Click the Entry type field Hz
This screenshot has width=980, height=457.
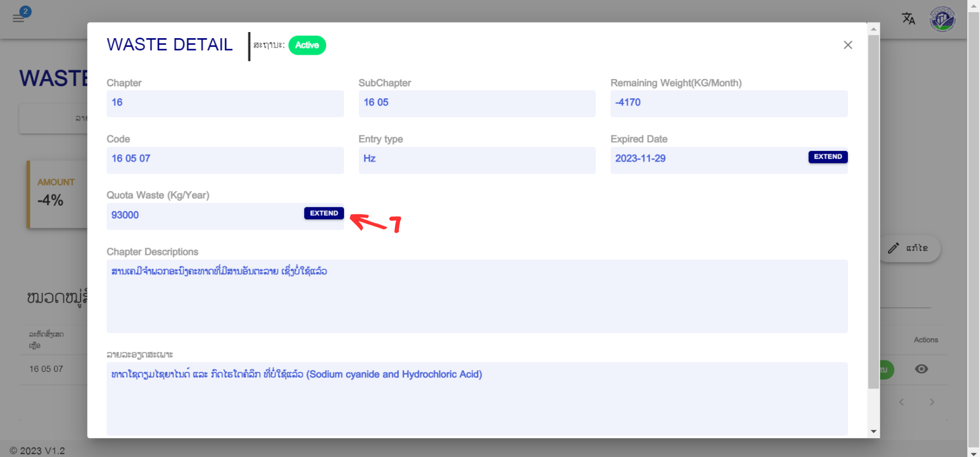coord(477,160)
